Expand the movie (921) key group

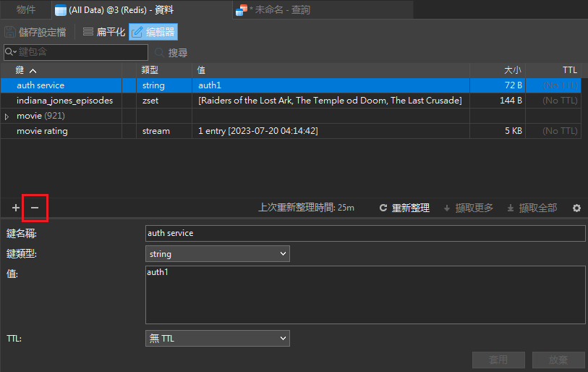pyautogui.click(x=7, y=117)
